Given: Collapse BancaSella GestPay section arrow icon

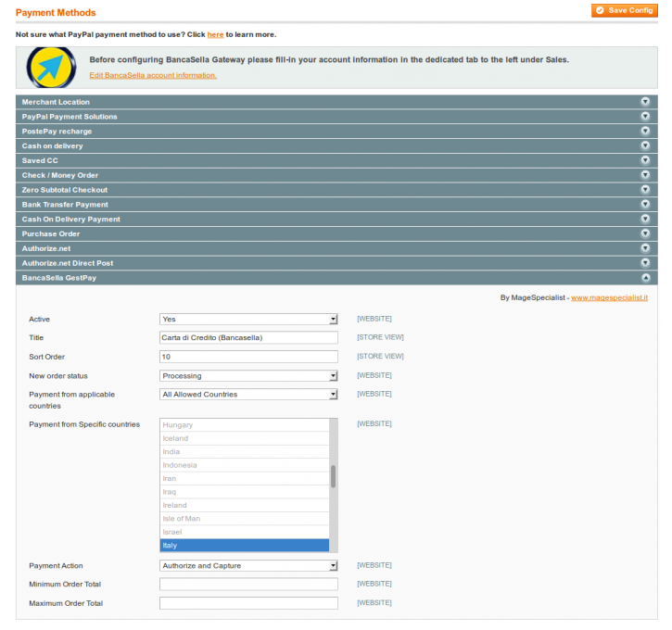Looking at the screenshot, I should pos(645,278).
